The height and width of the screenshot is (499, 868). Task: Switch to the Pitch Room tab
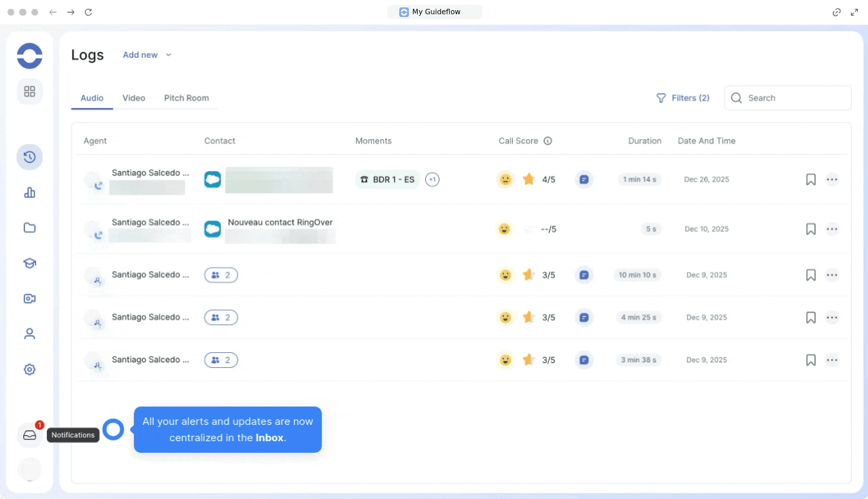186,98
